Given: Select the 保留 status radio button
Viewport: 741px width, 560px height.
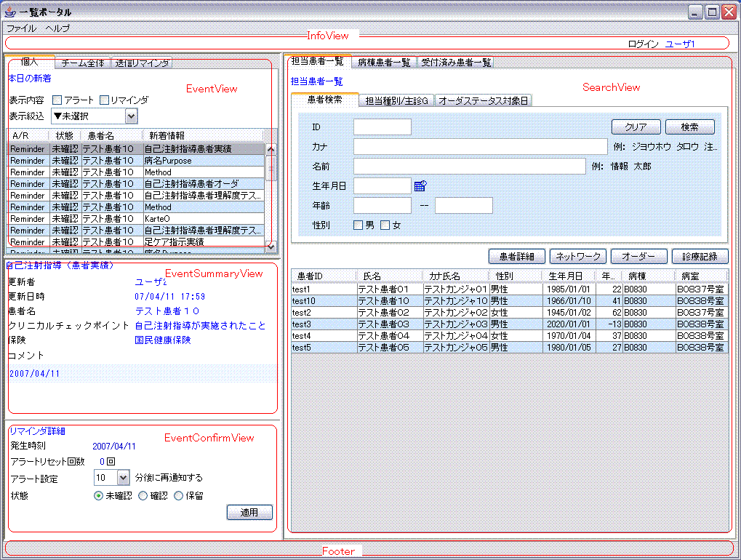Looking at the screenshot, I should [179, 496].
